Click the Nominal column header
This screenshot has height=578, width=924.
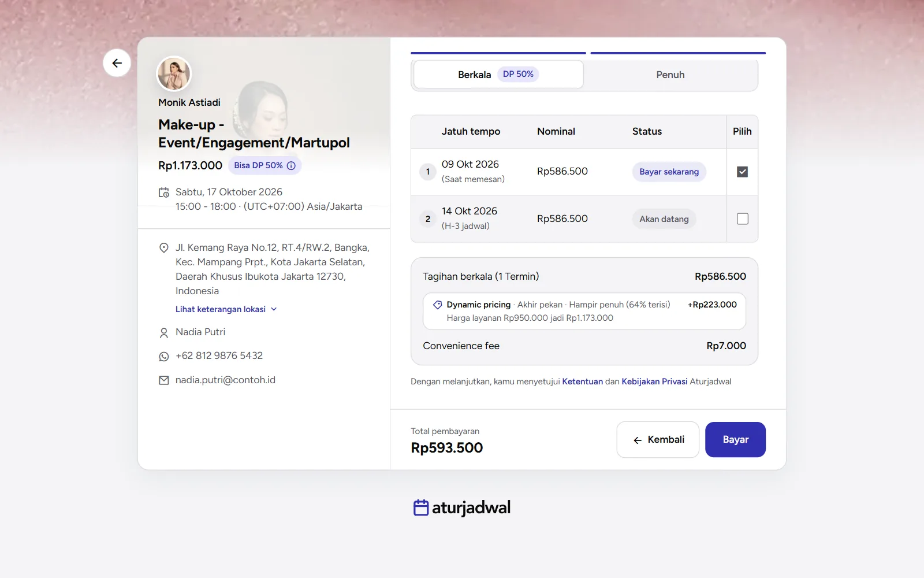point(556,131)
